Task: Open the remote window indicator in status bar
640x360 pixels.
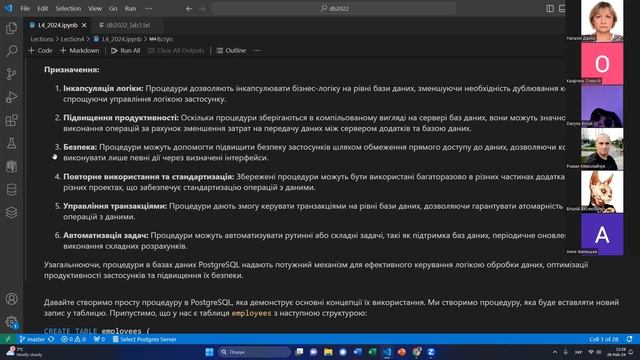Action: 8,339
